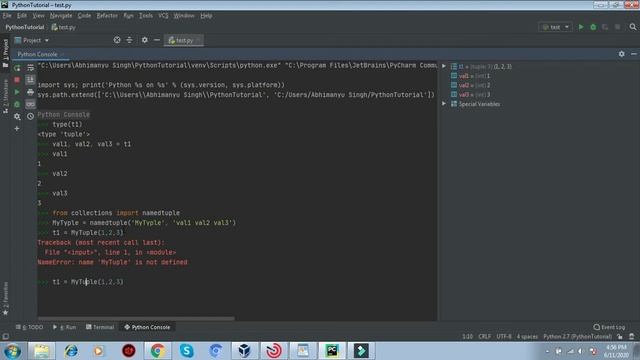Print the console output
The width and height of the screenshot is (640, 360).
(x=30, y=92)
